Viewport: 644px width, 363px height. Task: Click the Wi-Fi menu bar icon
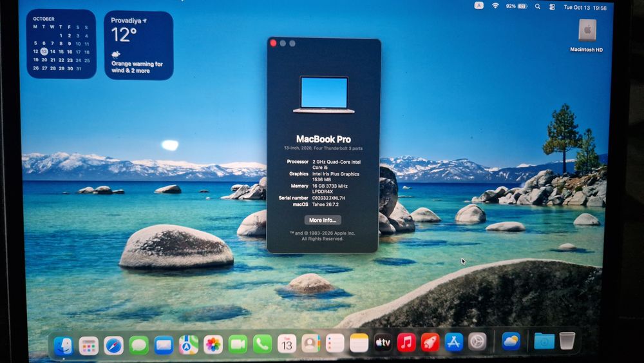[x=495, y=6]
